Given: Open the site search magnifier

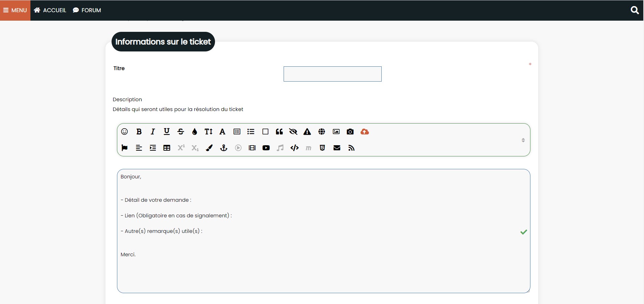Looking at the screenshot, I should point(635,10).
